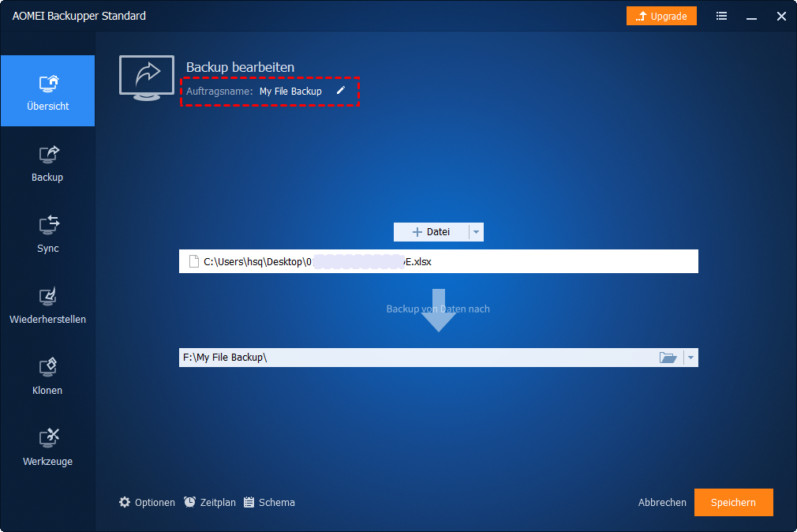The width and height of the screenshot is (797, 532).
Task: Expand the destination path dropdown arrow
Action: [690, 358]
